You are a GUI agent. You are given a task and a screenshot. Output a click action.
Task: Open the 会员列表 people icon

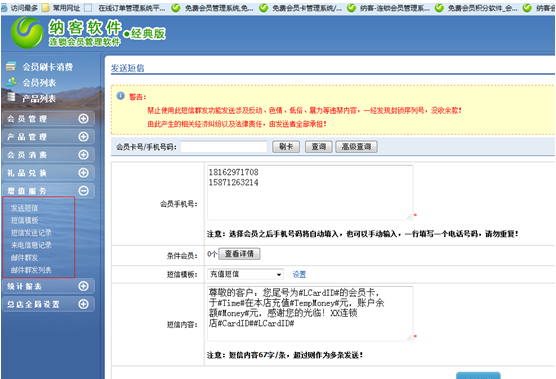click(11, 82)
